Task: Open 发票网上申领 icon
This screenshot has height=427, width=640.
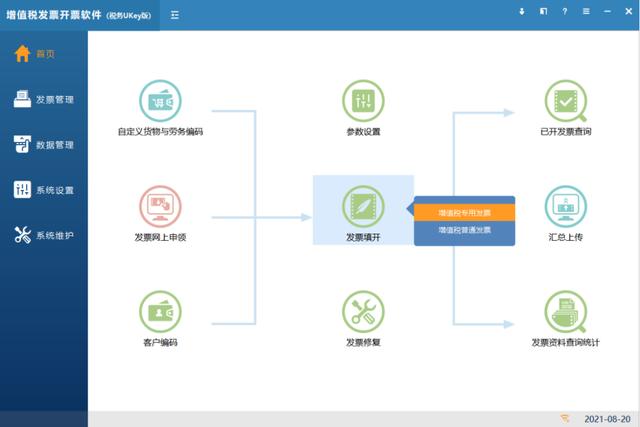Action: click(x=160, y=208)
